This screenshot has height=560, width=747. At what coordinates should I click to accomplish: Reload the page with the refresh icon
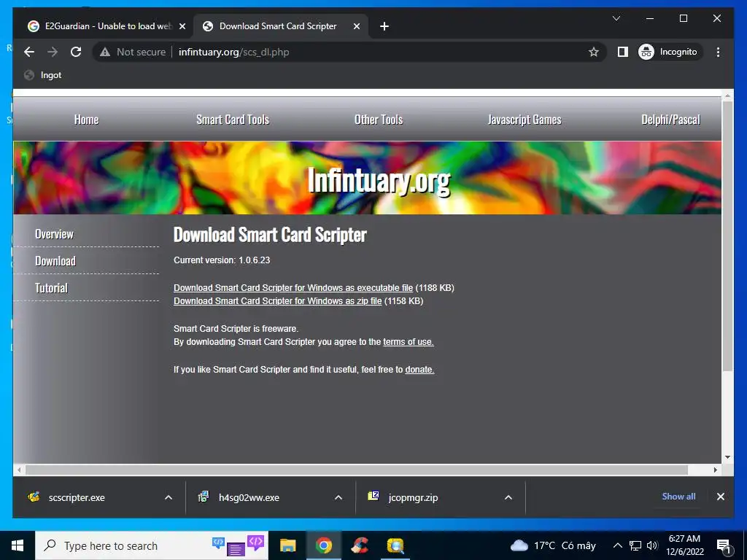(x=76, y=52)
